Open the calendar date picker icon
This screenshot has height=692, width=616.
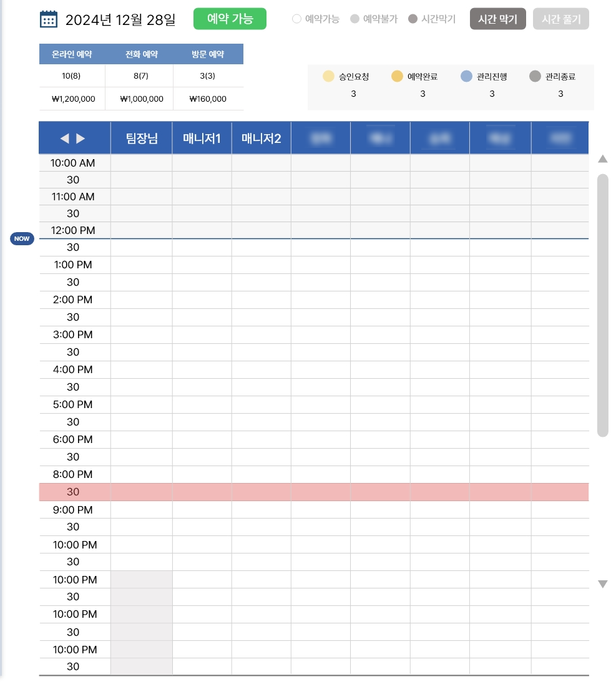pyautogui.click(x=49, y=19)
